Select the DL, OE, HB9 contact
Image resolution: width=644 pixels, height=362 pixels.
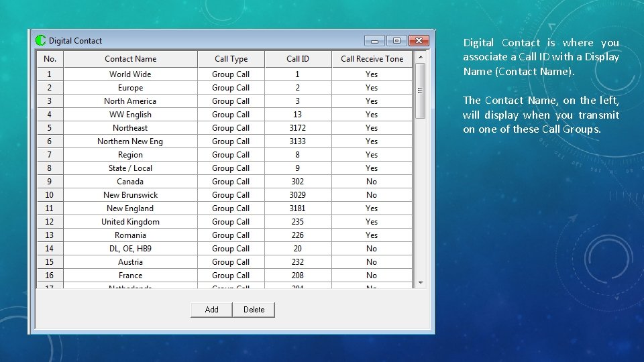pos(131,249)
